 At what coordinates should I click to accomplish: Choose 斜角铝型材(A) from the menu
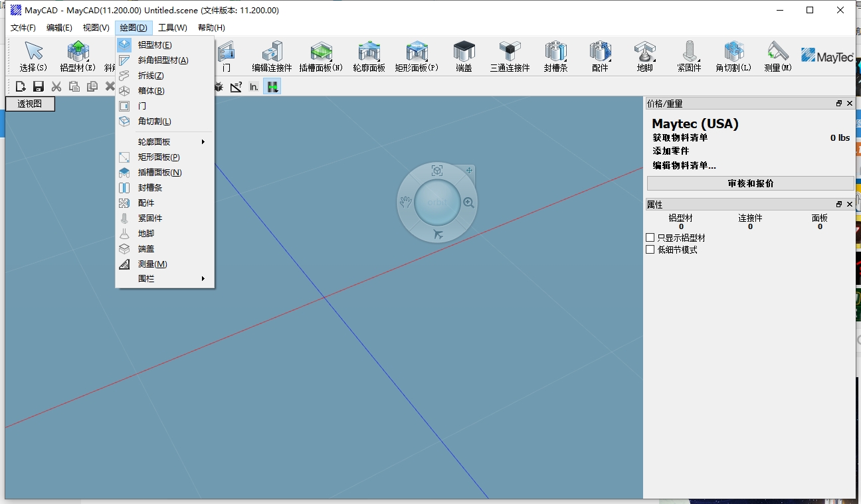click(x=163, y=60)
